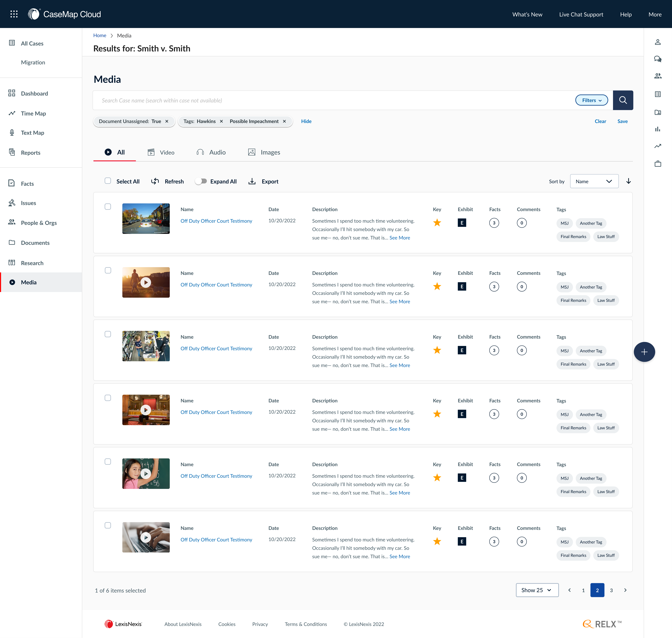Open the list sheet icon in right rail
Viewport: 672px width, 638px height.
click(658, 94)
